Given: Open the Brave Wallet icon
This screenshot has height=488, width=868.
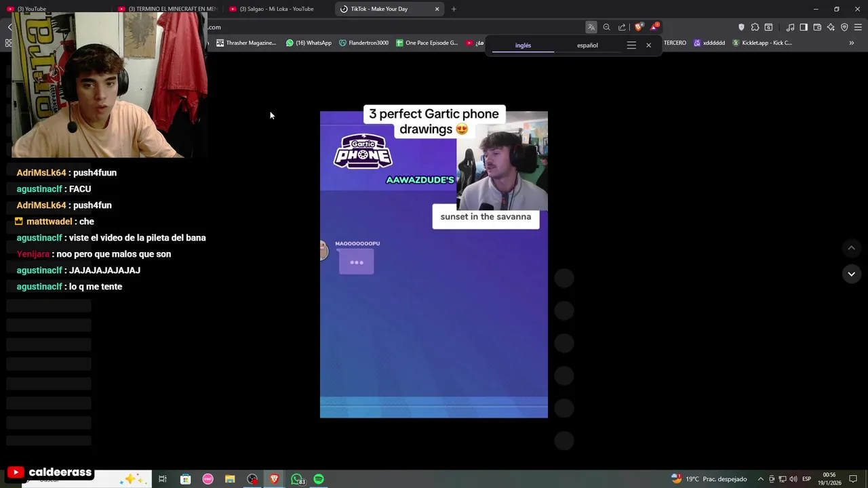Looking at the screenshot, I should tap(817, 27).
